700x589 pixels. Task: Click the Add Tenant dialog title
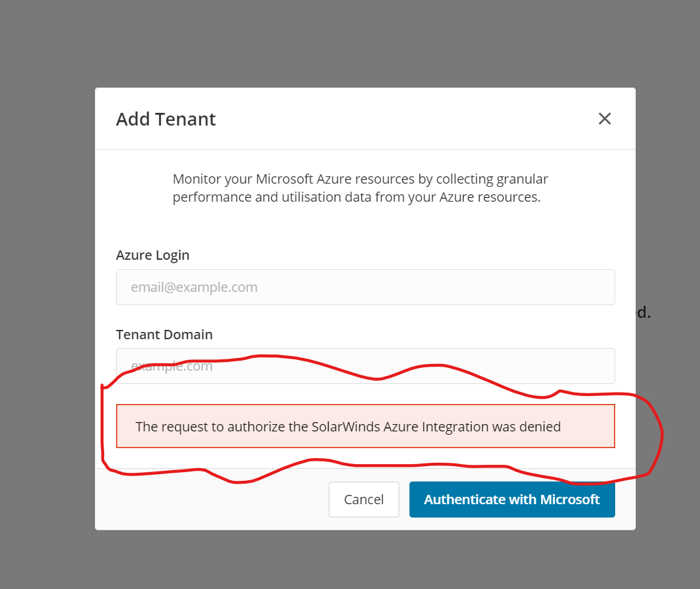coord(166,119)
